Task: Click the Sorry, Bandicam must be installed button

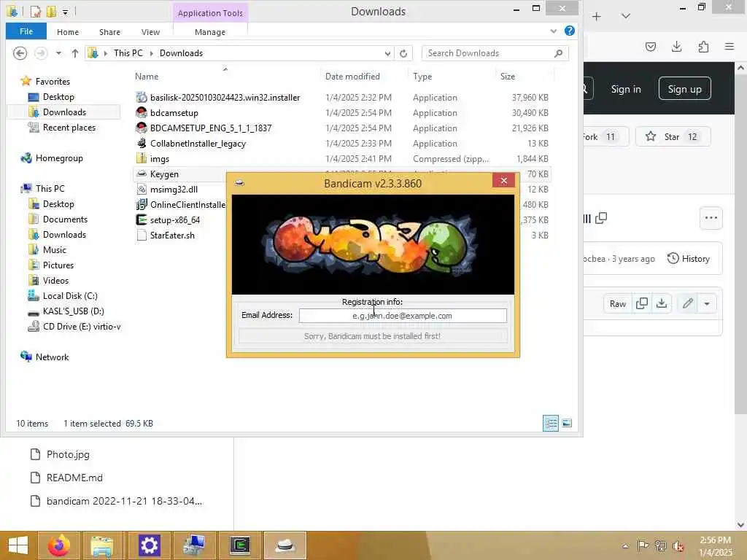Action: [373, 336]
